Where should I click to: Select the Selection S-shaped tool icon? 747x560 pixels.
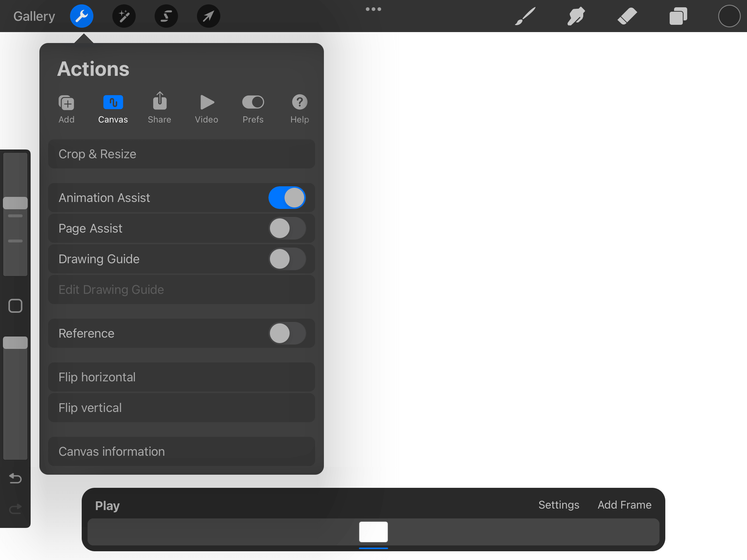pyautogui.click(x=166, y=16)
